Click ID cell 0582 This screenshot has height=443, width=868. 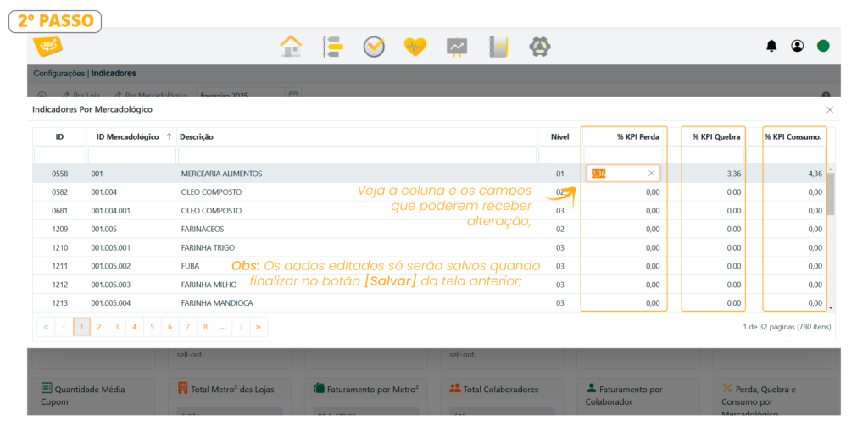click(x=60, y=192)
